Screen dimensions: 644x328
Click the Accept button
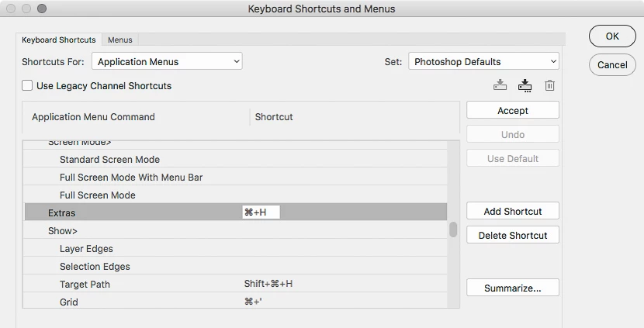coord(513,110)
